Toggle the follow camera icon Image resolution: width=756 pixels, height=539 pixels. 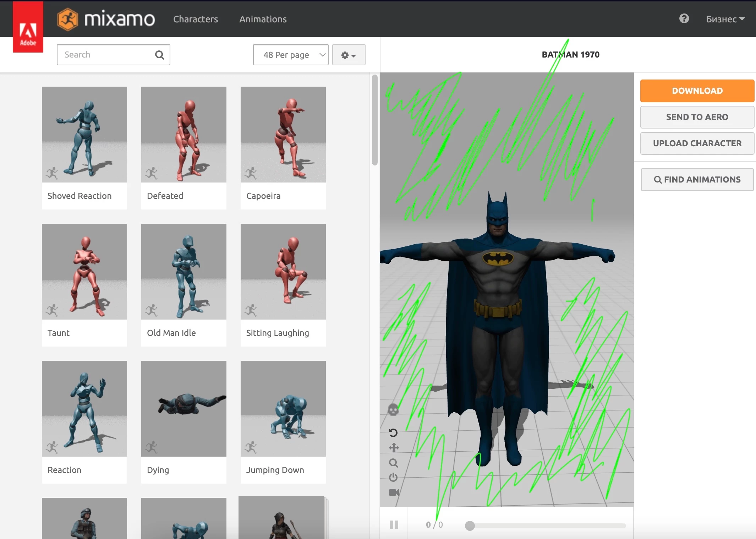pos(394,492)
